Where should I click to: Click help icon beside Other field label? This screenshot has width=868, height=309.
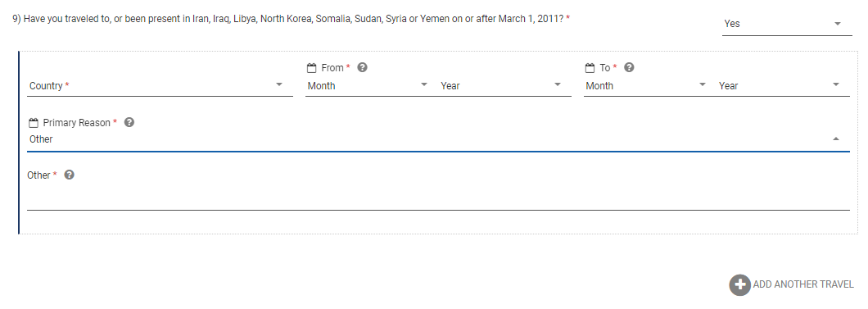70,175
